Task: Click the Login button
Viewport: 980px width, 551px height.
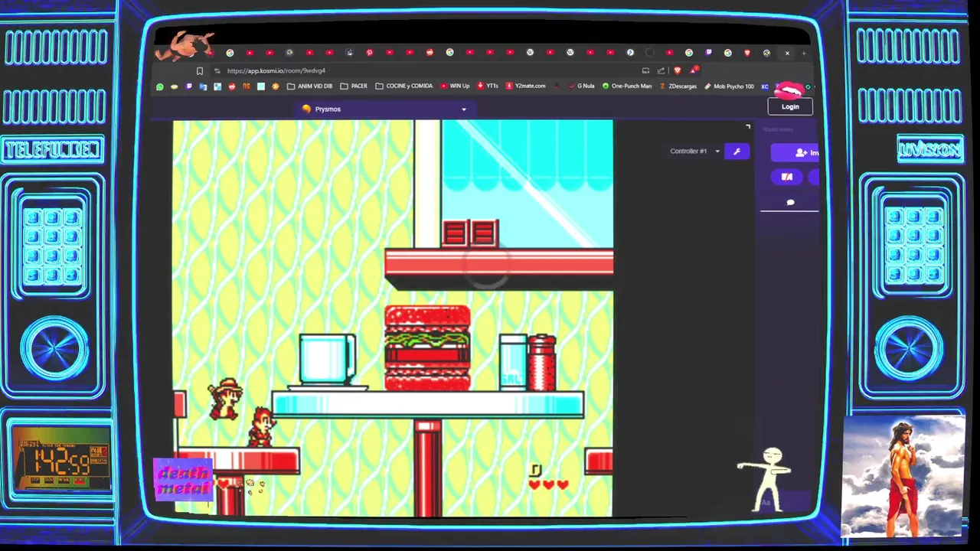Action: coord(790,107)
